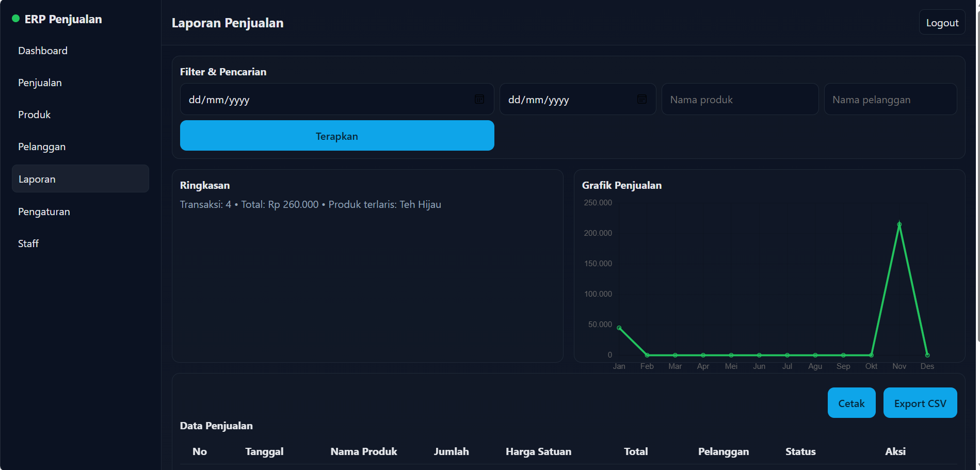This screenshot has width=980, height=470.
Task: Click the November peak point on chart
Action: pos(899,224)
